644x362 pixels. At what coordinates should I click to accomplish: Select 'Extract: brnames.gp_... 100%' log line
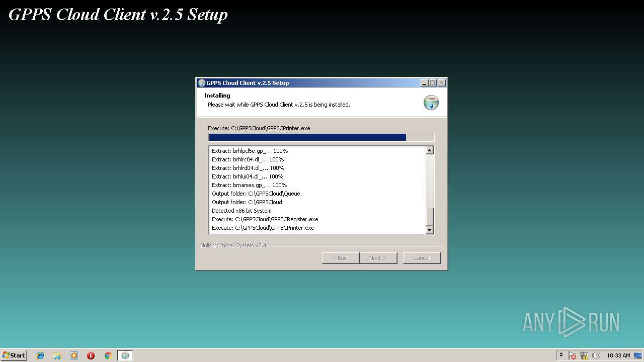pos(249,185)
